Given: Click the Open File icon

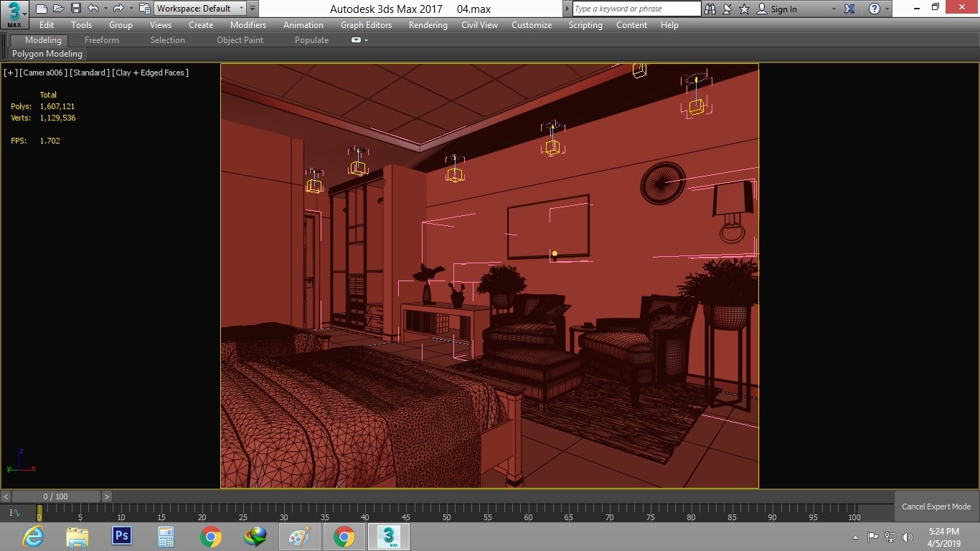Looking at the screenshot, I should coord(59,8).
